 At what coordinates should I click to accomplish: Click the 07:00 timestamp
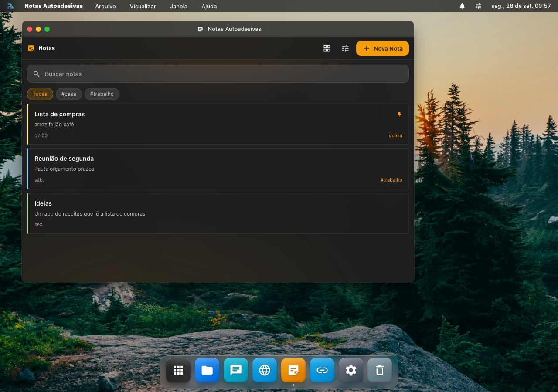[41, 135]
